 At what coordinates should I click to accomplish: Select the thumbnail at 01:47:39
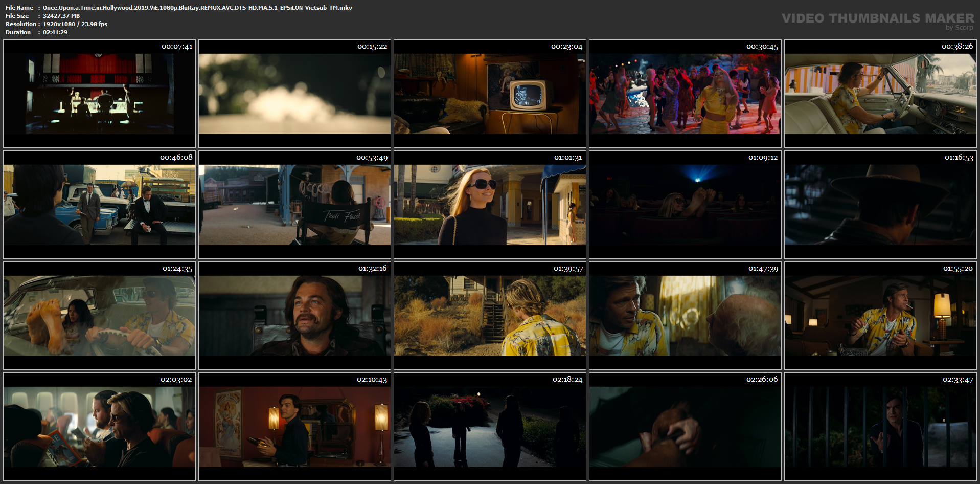coord(685,316)
